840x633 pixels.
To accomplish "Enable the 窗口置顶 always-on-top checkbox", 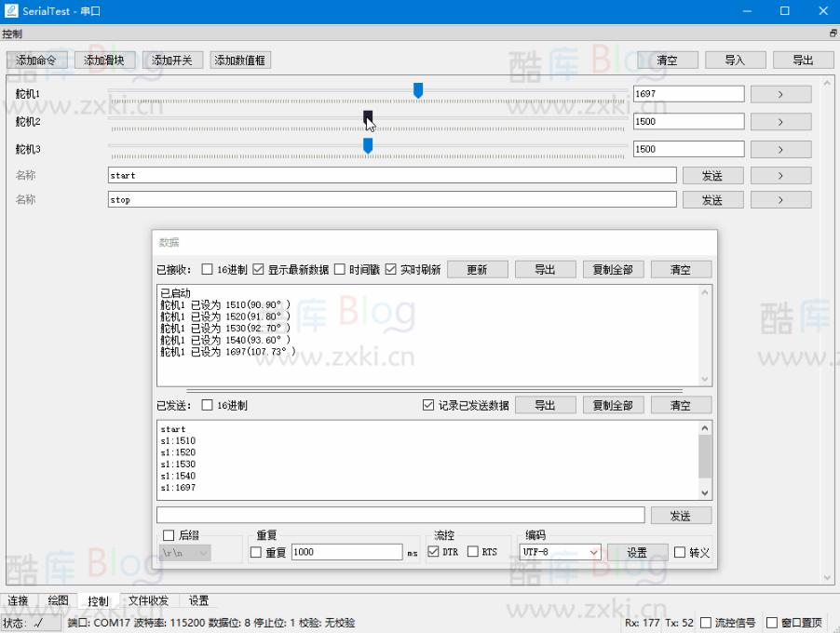I will pyautogui.click(x=770, y=622).
